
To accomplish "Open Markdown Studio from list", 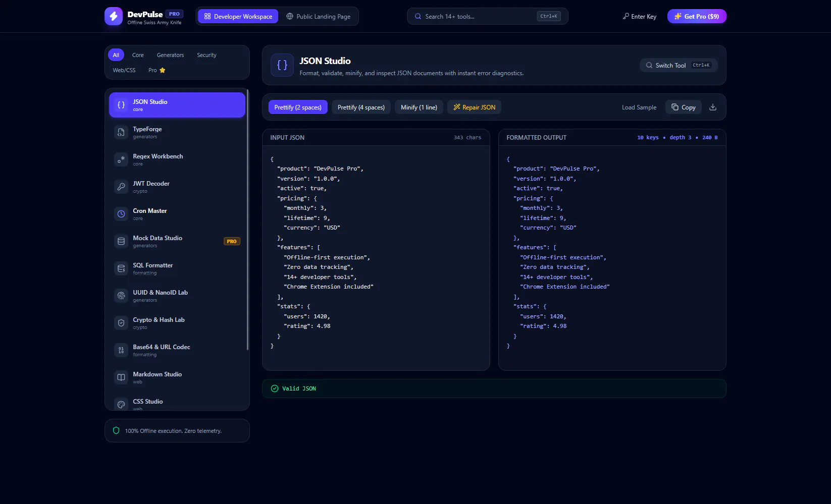I will (x=177, y=377).
